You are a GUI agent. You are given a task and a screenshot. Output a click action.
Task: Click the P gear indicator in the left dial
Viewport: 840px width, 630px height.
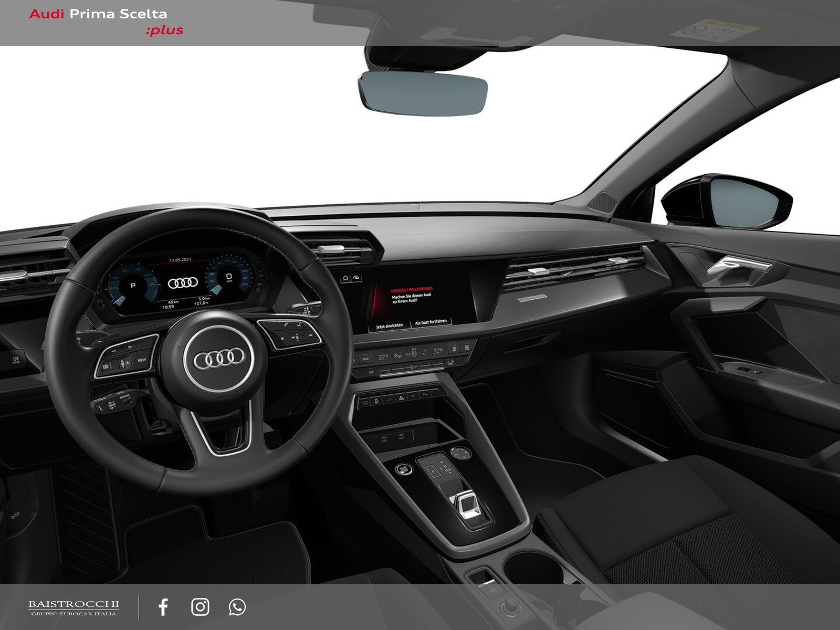tap(133, 286)
